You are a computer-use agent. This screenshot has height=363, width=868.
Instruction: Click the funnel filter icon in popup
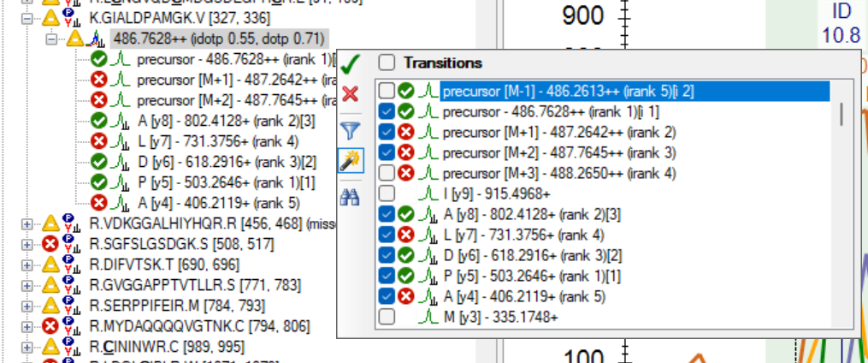click(x=349, y=130)
